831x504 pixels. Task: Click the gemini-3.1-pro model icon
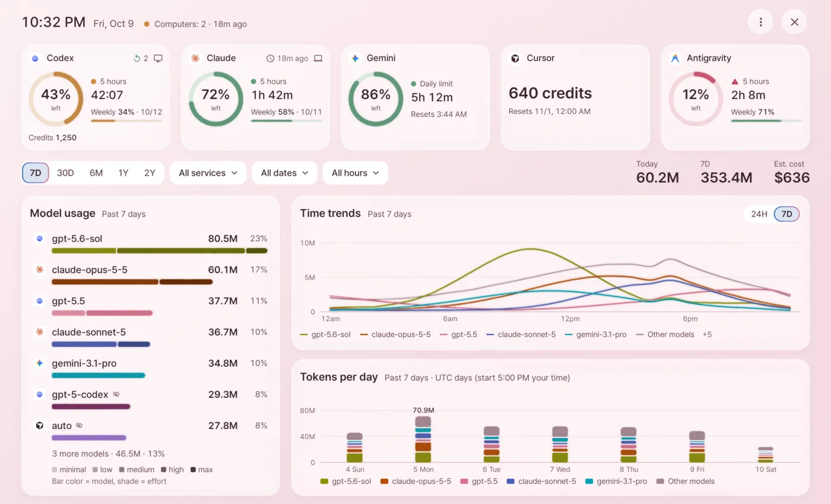coord(40,363)
